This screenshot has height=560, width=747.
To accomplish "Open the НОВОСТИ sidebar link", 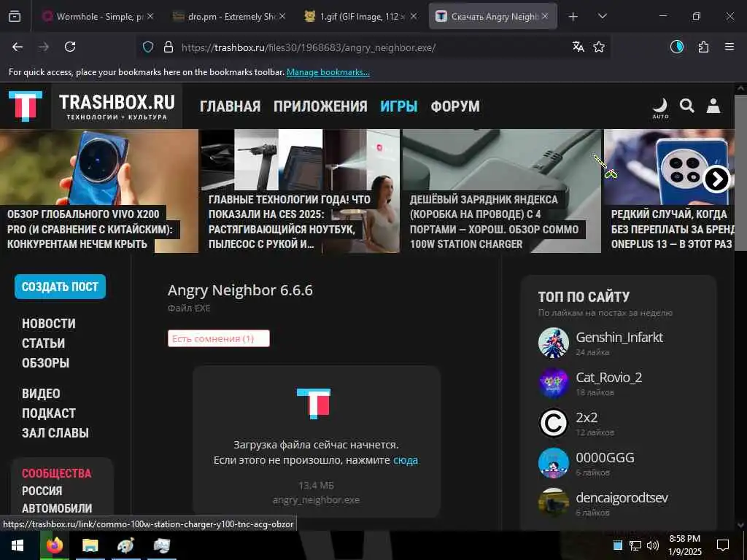I will click(49, 323).
